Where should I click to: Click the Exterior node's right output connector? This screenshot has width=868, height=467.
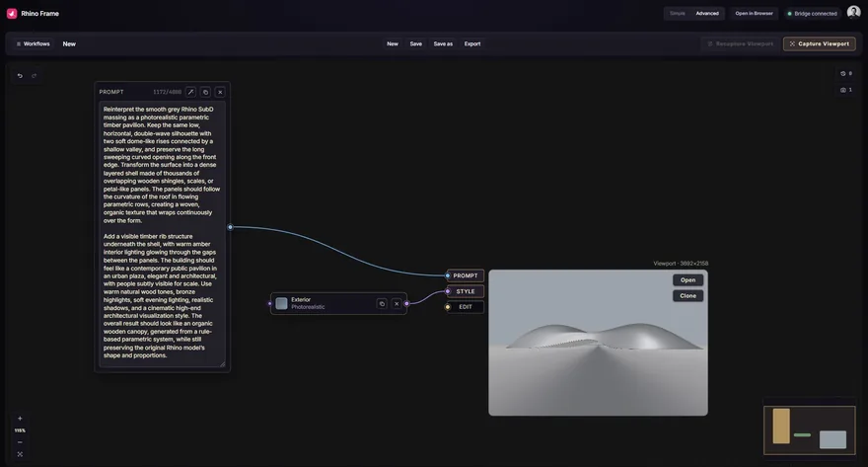click(406, 303)
